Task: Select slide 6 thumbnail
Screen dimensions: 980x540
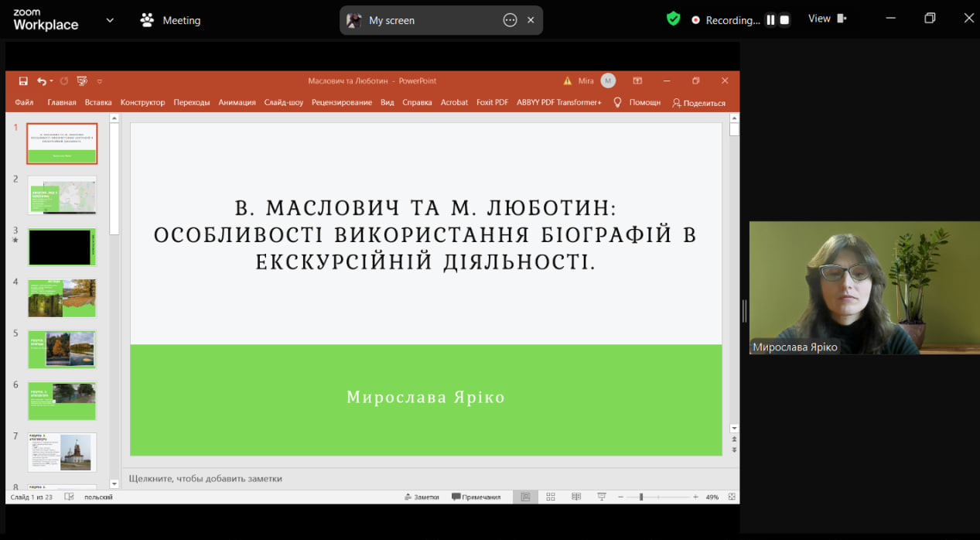Action: pos(62,401)
